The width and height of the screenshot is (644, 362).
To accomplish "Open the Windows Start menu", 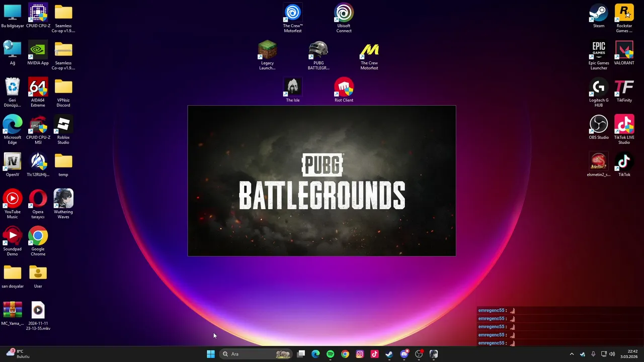I will [x=211, y=354].
